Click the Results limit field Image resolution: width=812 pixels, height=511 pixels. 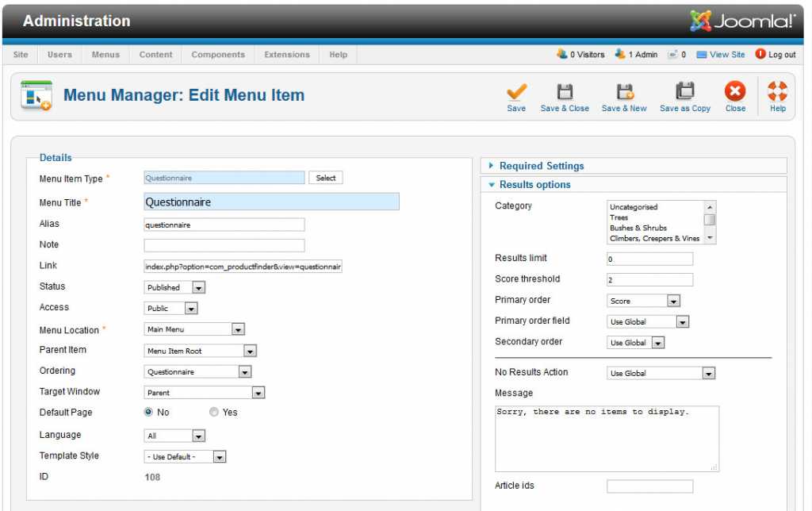[650, 259]
